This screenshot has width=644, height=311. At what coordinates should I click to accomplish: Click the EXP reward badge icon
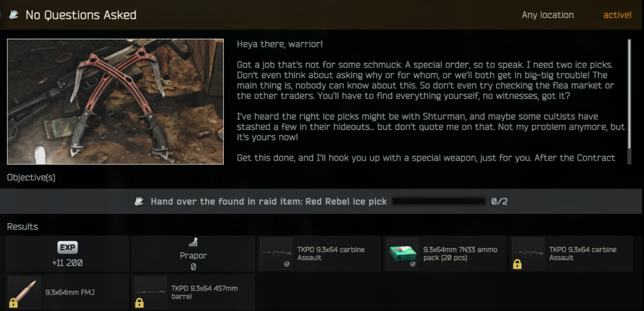click(67, 248)
